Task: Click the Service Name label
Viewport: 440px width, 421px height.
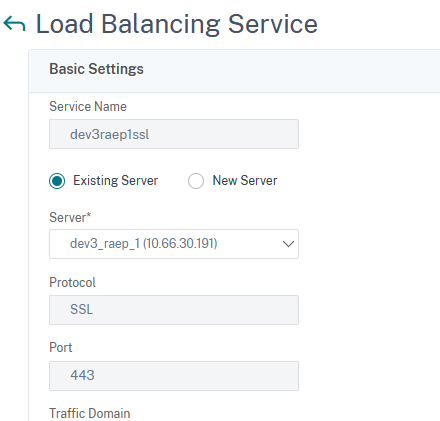Action: coord(88,107)
